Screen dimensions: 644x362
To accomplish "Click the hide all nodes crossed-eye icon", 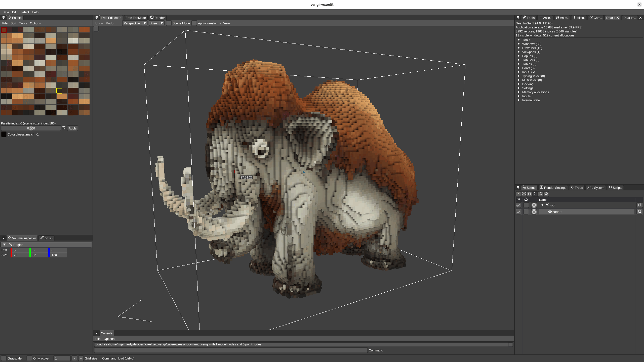I will (546, 194).
